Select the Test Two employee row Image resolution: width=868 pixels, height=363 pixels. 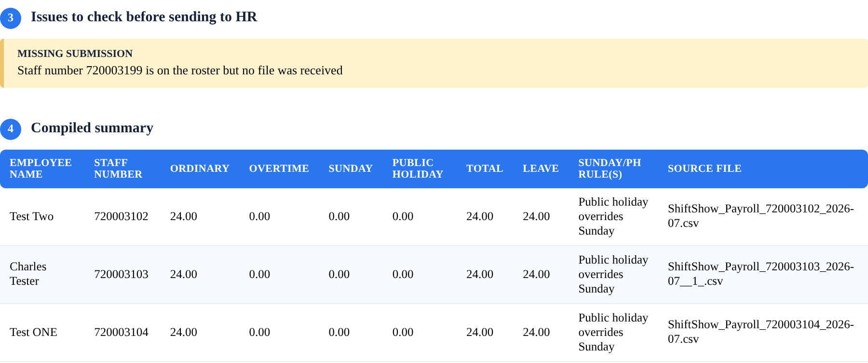coord(434,217)
